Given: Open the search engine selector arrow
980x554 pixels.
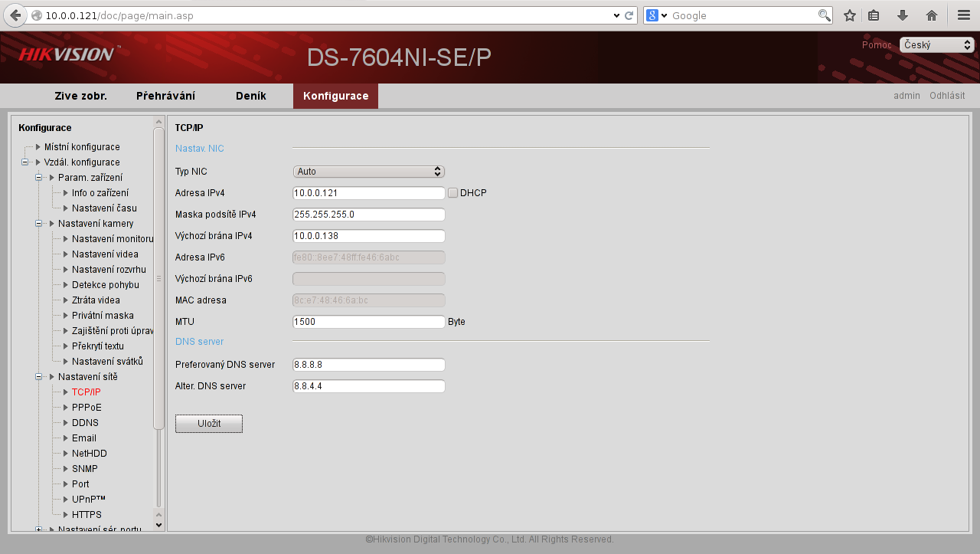Looking at the screenshot, I should (665, 15).
